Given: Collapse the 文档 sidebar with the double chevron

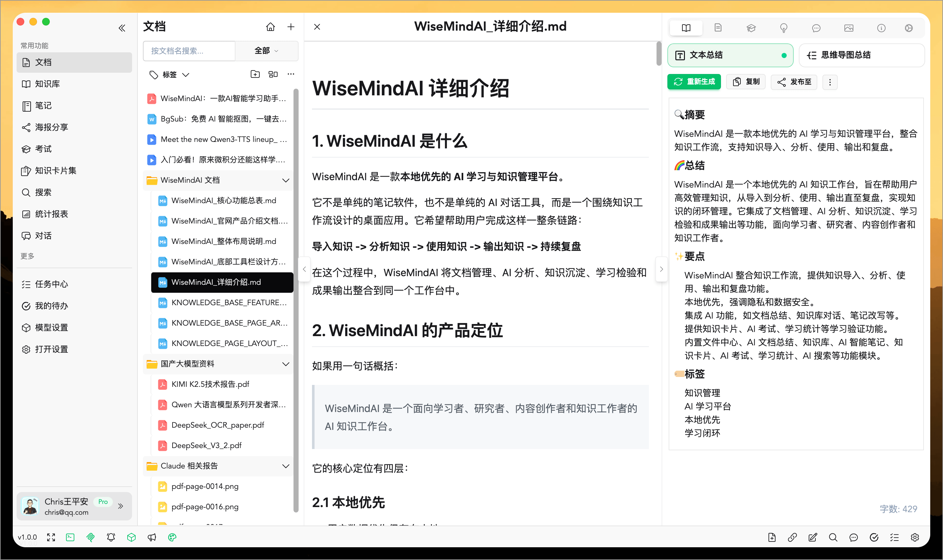Looking at the screenshot, I should [122, 27].
